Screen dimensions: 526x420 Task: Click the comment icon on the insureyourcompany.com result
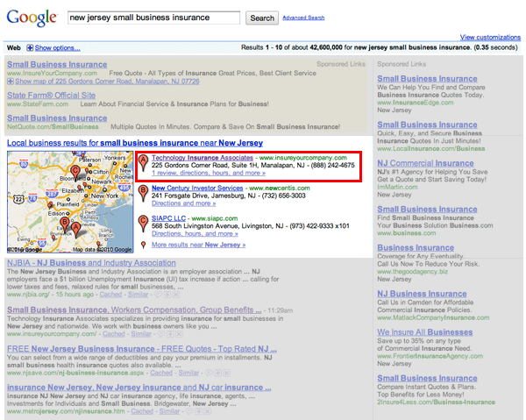[161, 334]
